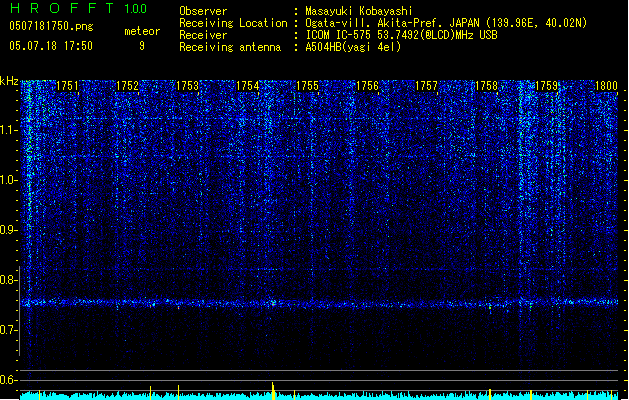The image size is (629, 400).
Task: Click the 'meteor' label
Action: pyautogui.click(x=142, y=31)
